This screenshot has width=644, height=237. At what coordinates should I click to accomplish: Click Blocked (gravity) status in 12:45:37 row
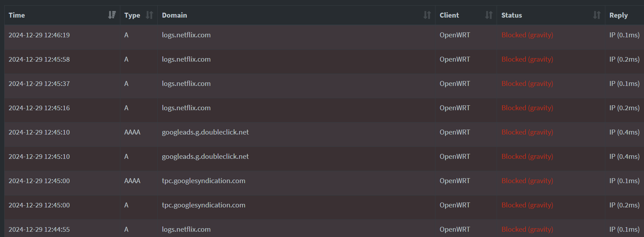click(x=527, y=83)
